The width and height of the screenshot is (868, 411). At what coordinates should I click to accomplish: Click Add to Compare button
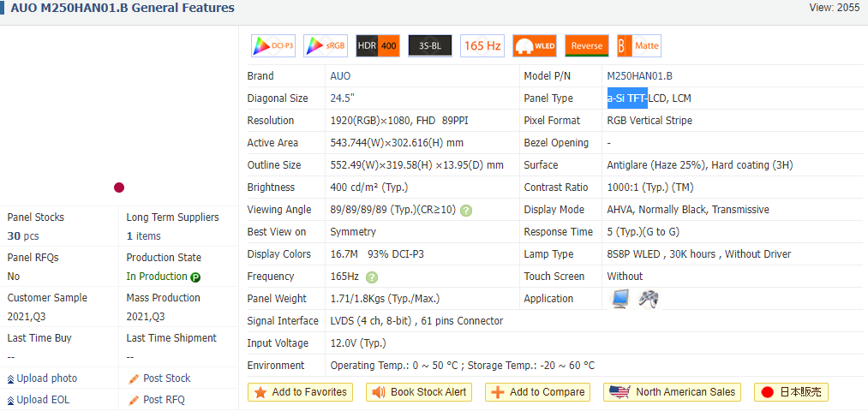click(537, 392)
